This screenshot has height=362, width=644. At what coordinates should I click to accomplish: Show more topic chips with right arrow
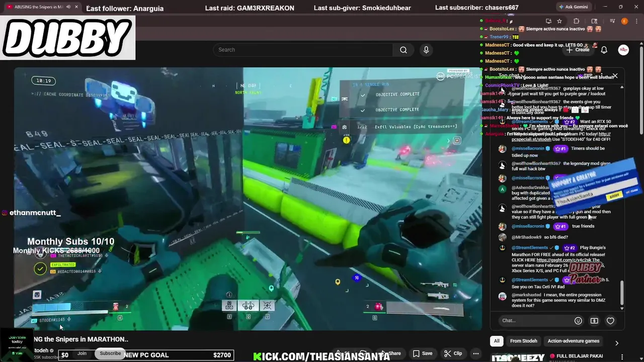point(617,343)
